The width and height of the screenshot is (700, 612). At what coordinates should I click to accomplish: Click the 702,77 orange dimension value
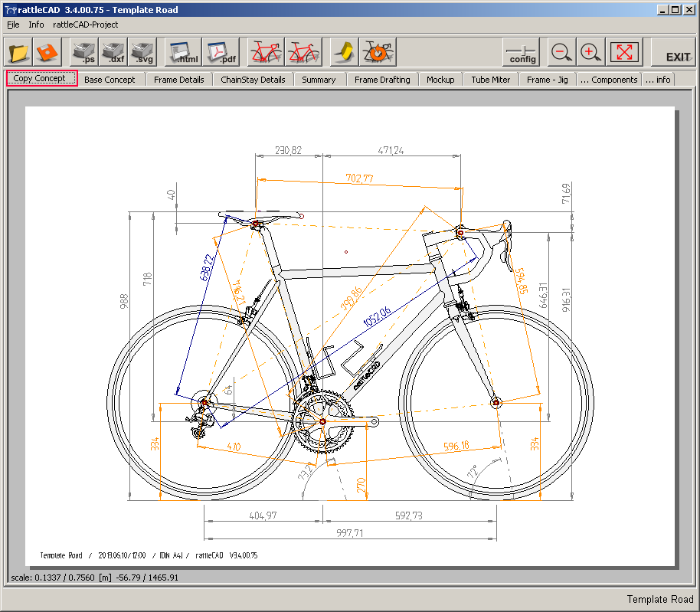click(x=359, y=178)
